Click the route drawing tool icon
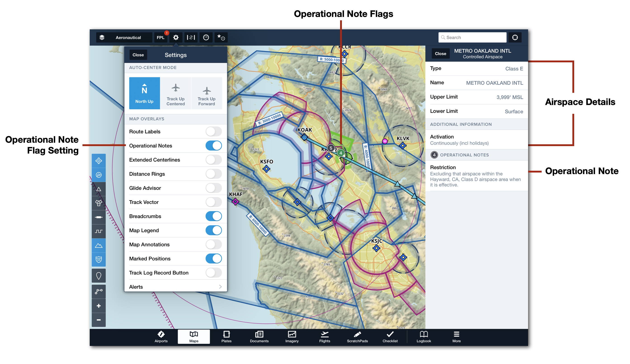 pos(99,292)
